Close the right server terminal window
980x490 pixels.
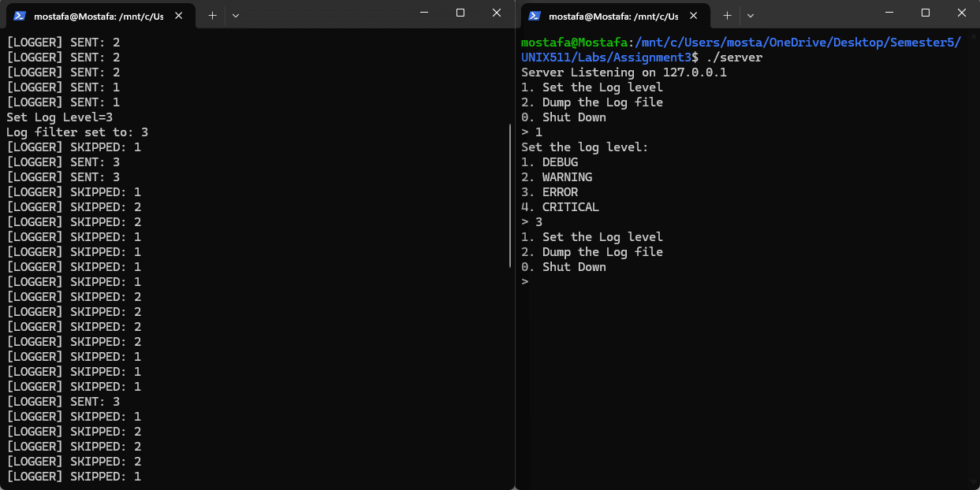[x=962, y=13]
